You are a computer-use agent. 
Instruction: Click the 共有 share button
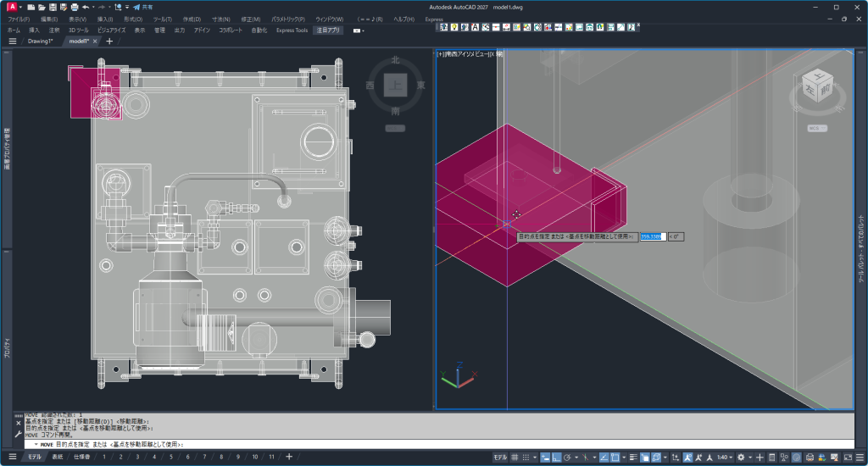tap(142, 7)
